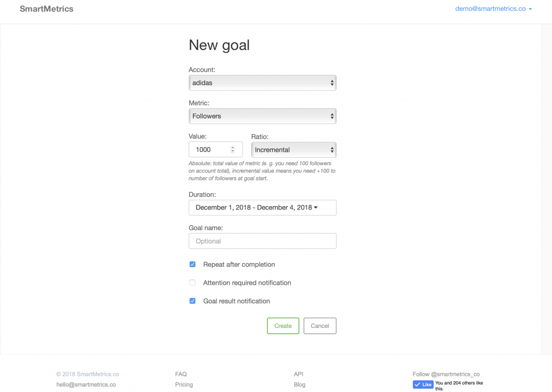Click the Attention required notification label
This screenshot has height=392, width=552.
247,283
